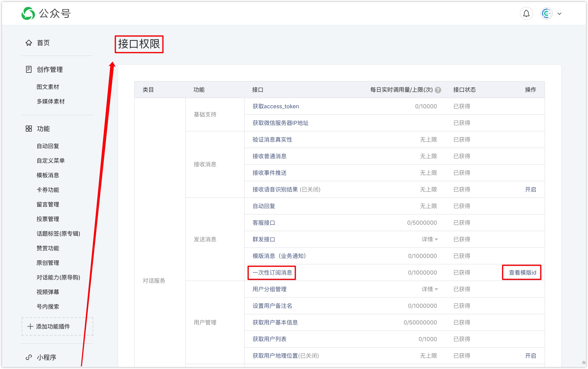
Task: Select 话题标签(原专辑) in sidebar
Action: [x=58, y=234]
